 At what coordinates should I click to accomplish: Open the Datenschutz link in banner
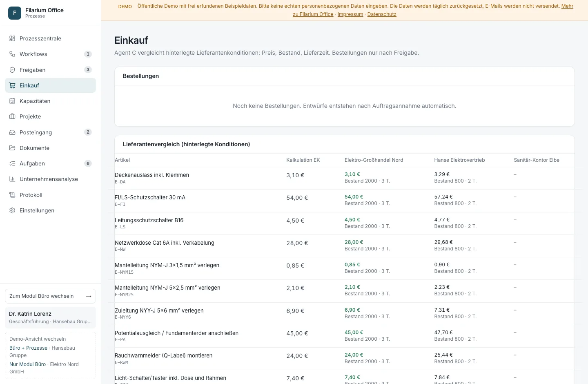(x=382, y=14)
